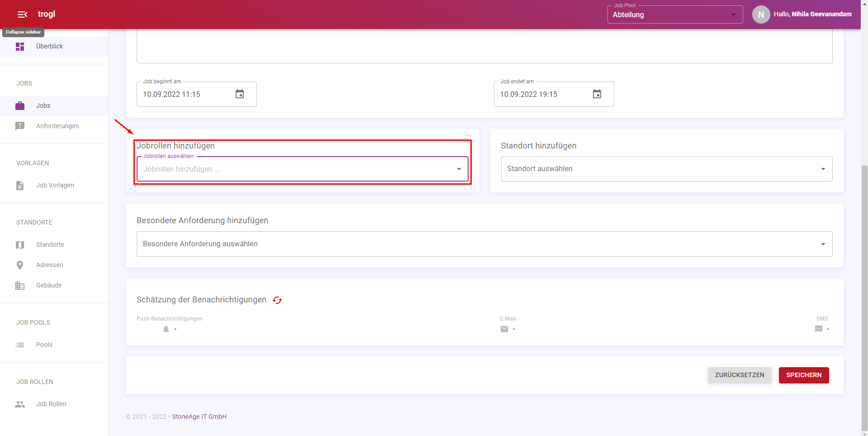Collapse the sidebar with the hamburger icon
This screenshot has height=436, width=868.
[x=22, y=14]
